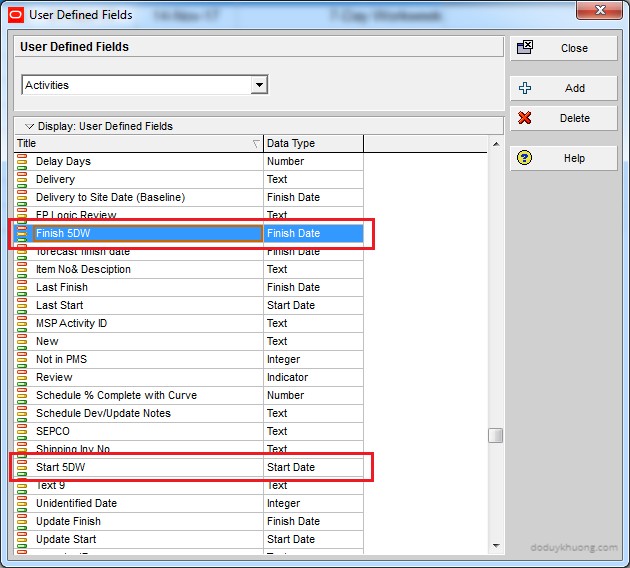Image resolution: width=630 pixels, height=568 pixels.
Task: Collapse the Display: User Defined Fields bar
Action: pos(29,127)
